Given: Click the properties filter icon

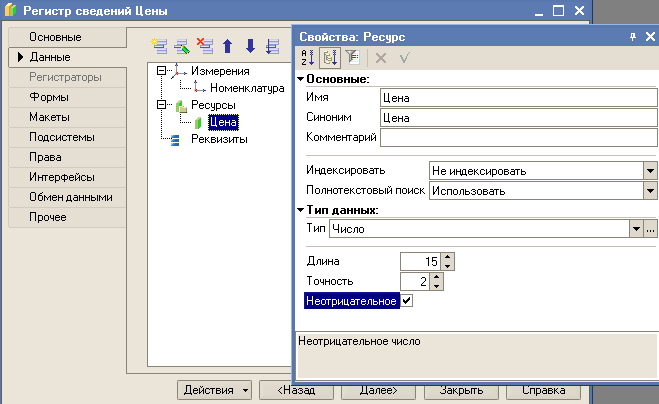Looking at the screenshot, I should [352, 58].
